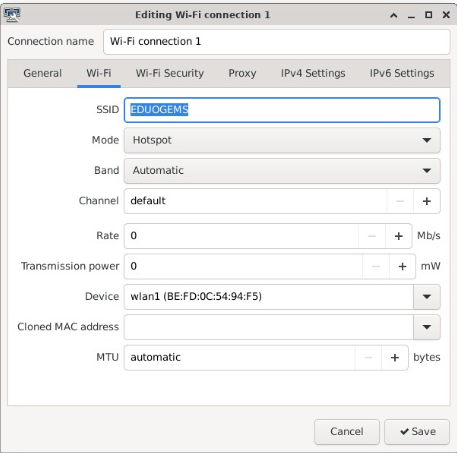Raise Transmission power with plus icon
Viewport: 457px width, 453px height.
[402, 266]
